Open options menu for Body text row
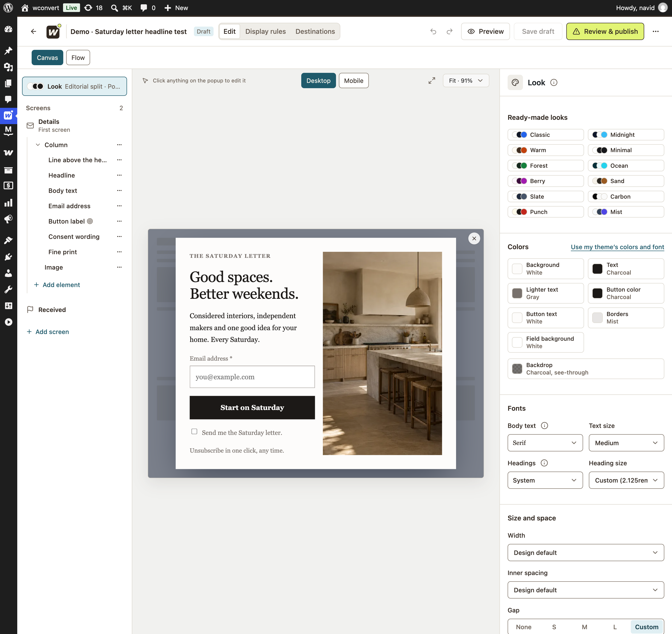The width and height of the screenshot is (672, 634). (x=119, y=190)
